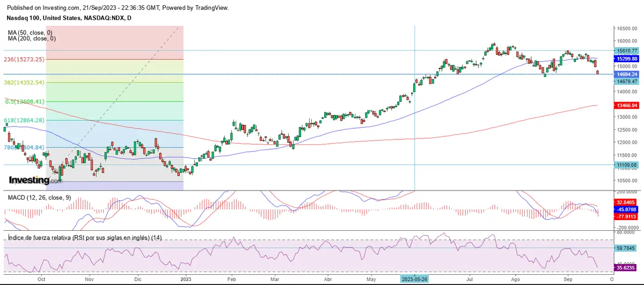
Task: Select the 15610.77 horizontal line price tag
Action: coord(627,51)
